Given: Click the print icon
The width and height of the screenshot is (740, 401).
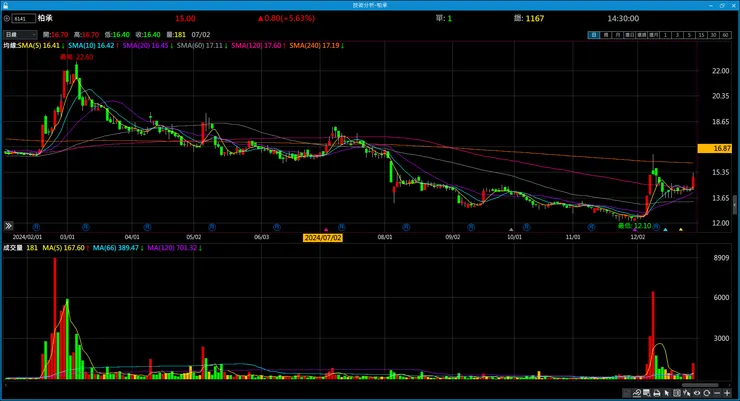Looking at the screenshot, I should (x=656, y=393).
